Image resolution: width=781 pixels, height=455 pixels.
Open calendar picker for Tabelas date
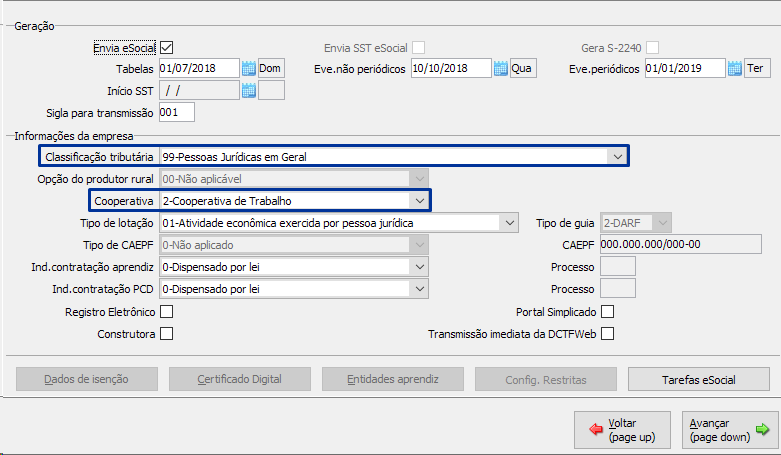pyautogui.click(x=249, y=68)
